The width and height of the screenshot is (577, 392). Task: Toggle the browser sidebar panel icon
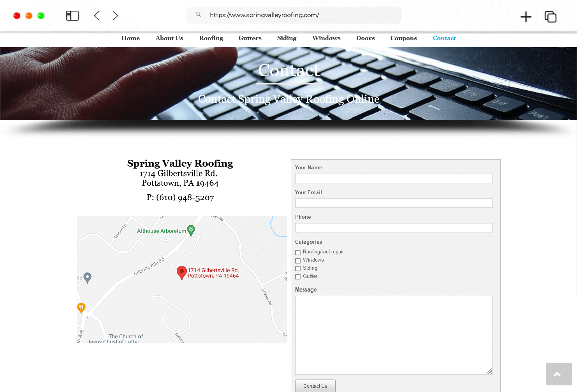click(x=72, y=16)
